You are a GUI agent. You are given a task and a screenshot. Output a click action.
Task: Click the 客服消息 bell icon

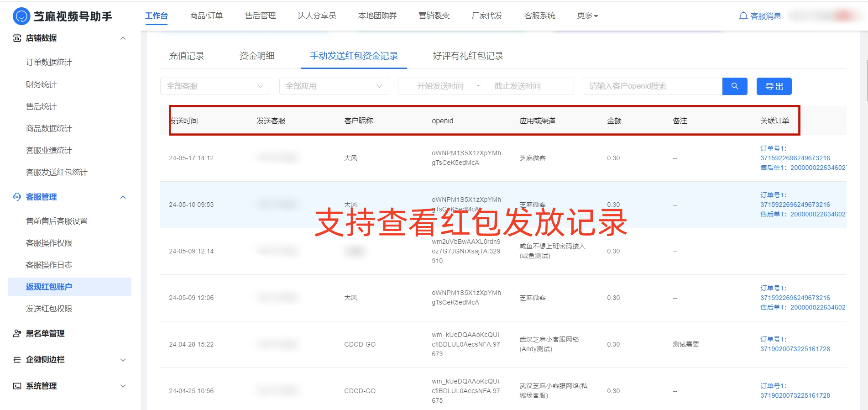tap(743, 16)
